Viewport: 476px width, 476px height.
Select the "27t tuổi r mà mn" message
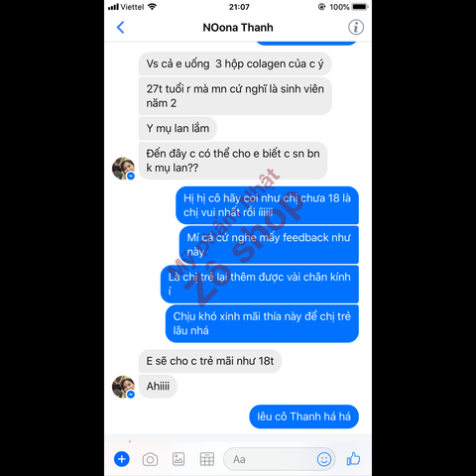pos(235,96)
